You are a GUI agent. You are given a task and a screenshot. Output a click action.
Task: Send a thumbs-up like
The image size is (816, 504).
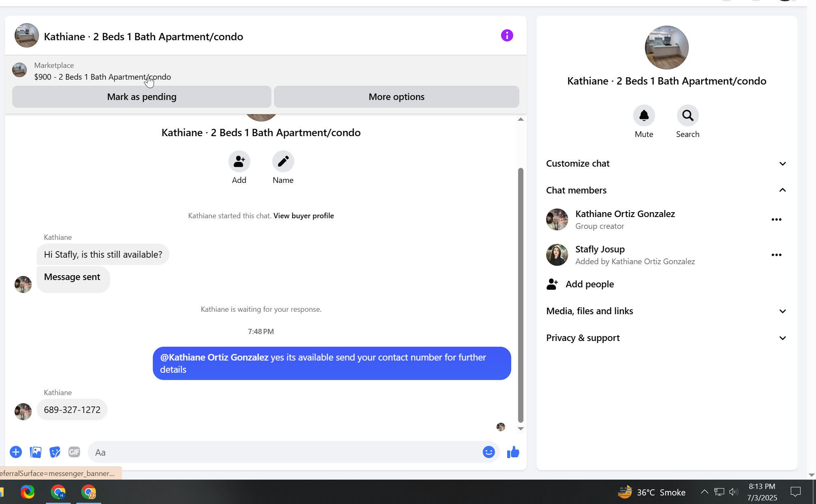513,452
